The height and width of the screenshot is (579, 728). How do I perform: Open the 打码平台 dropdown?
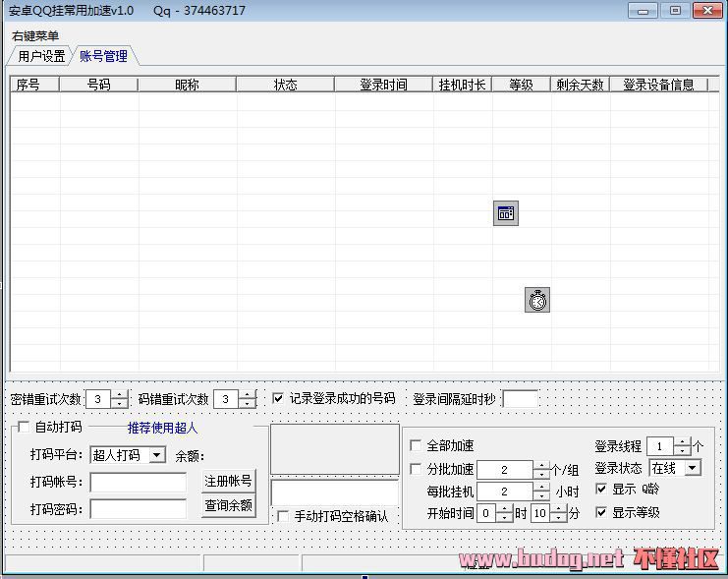[x=157, y=454]
